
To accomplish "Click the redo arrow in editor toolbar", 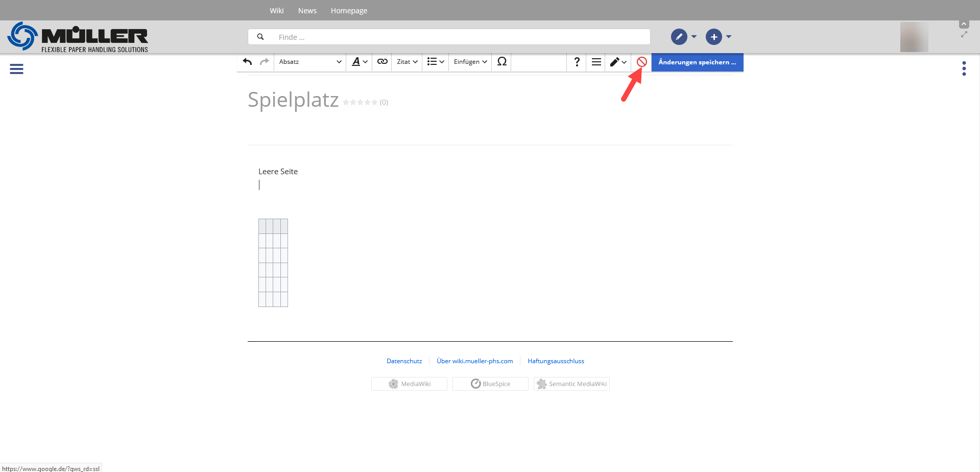I will pyautogui.click(x=264, y=62).
